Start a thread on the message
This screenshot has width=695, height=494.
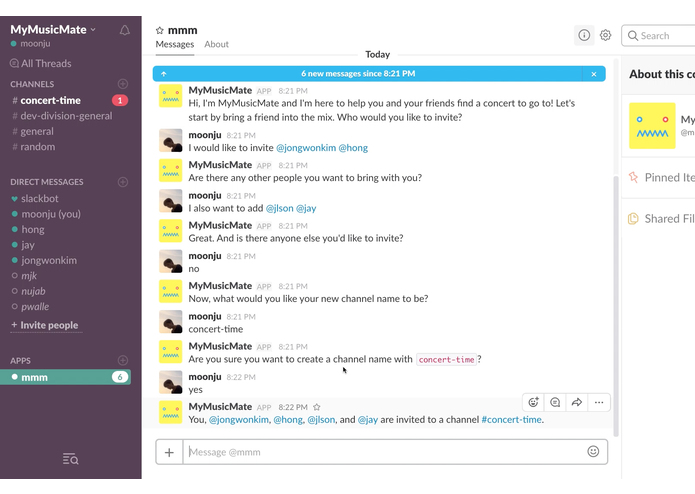coord(555,402)
